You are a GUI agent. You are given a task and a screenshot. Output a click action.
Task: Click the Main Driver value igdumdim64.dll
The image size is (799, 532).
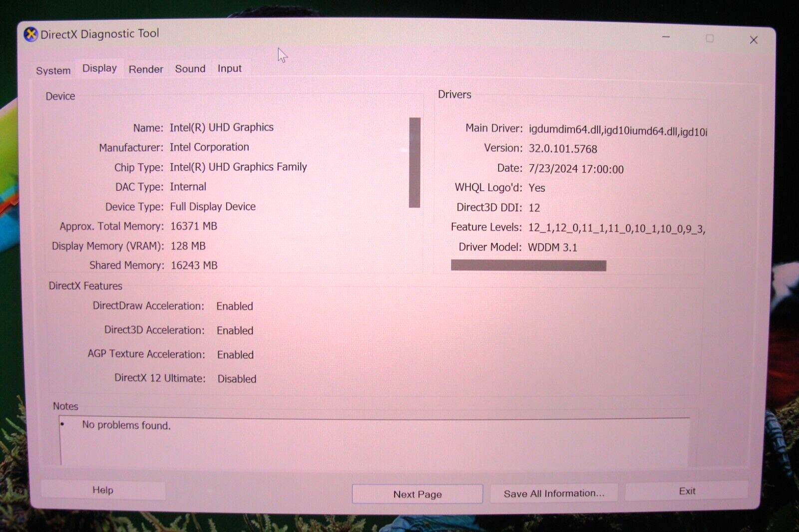coord(618,131)
